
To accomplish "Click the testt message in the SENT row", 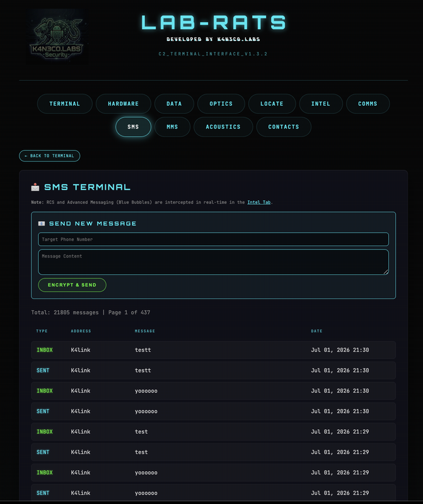I will pos(143,370).
